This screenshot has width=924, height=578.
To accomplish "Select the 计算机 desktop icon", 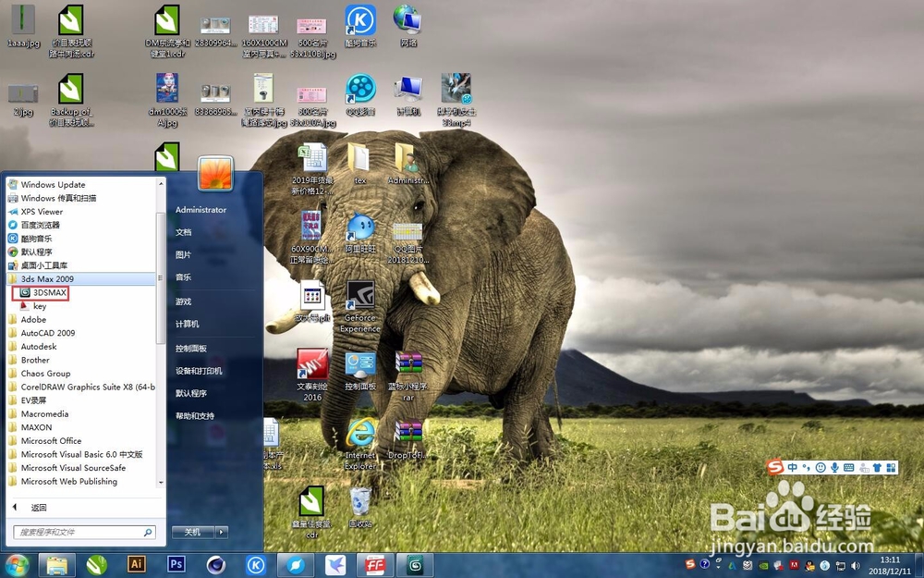I will pos(408,95).
